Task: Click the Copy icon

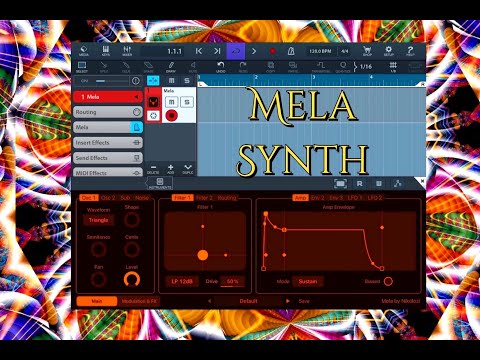Action: 271,67
